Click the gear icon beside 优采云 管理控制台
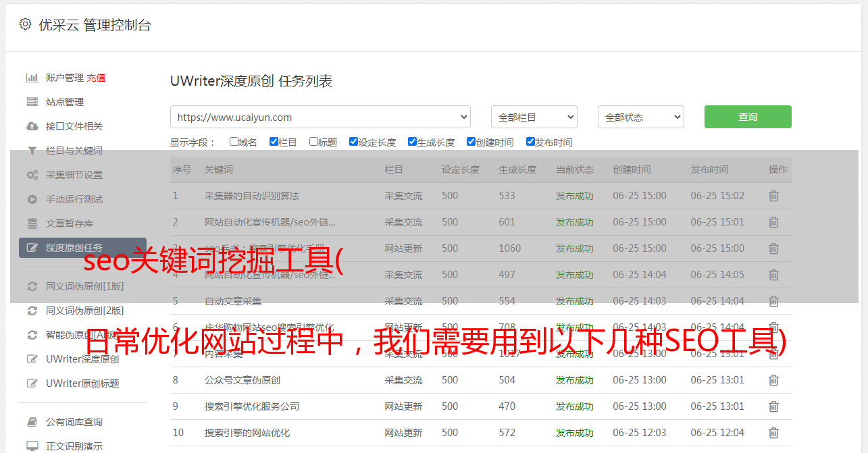 25,24
